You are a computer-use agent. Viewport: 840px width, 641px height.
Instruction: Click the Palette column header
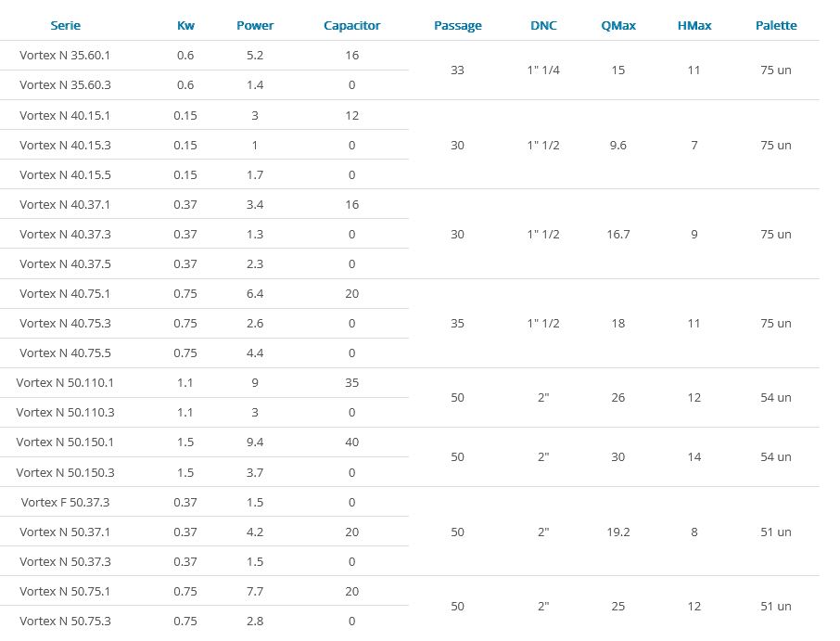click(776, 25)
